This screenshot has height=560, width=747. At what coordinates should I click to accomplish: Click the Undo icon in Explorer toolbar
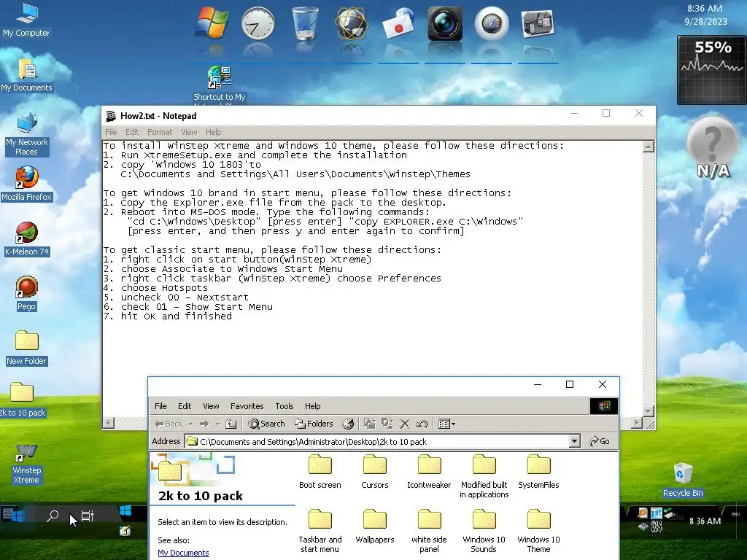(422, 424)
